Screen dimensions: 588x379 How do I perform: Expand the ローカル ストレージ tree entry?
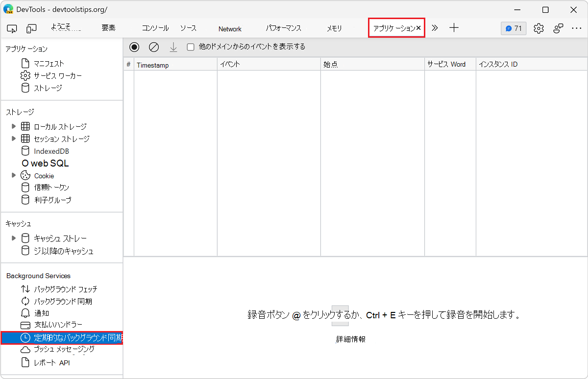[13, 126]
